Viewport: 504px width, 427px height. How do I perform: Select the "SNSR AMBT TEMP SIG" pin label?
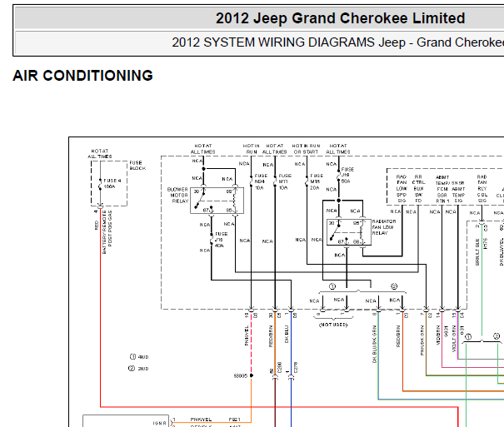[458, 191]
